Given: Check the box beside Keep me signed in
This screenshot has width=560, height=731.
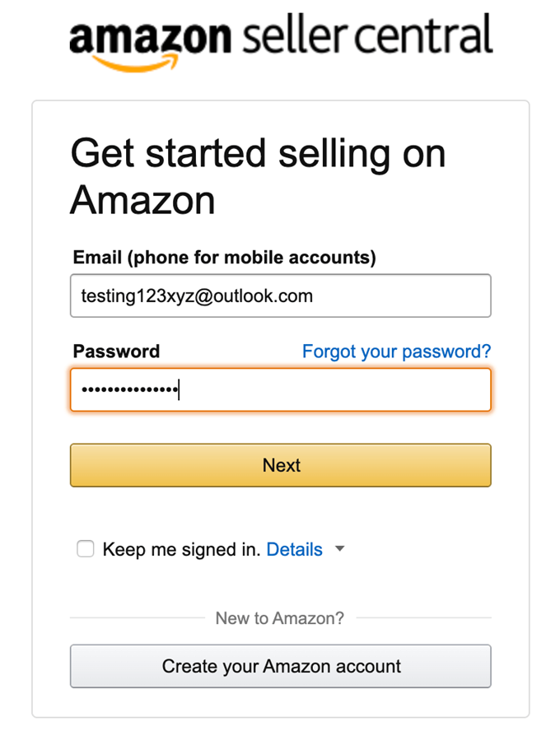Looking at the screenshot, I should tap(86, 548).
